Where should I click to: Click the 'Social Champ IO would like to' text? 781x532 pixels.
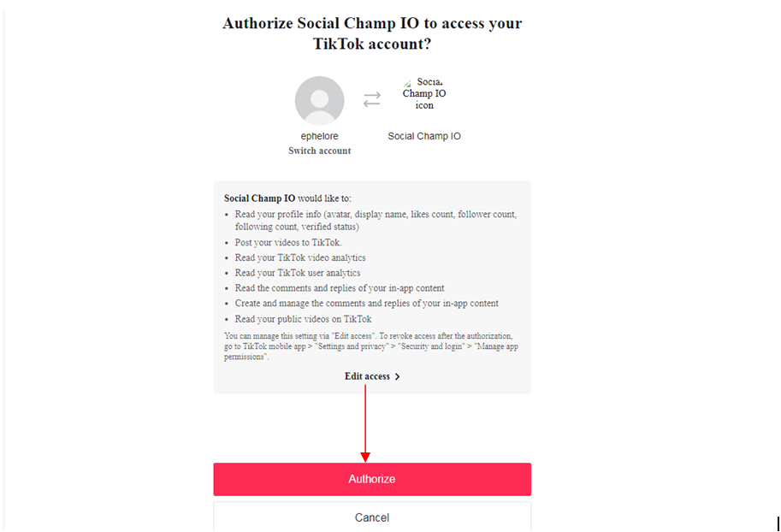(x=287, y=198)
